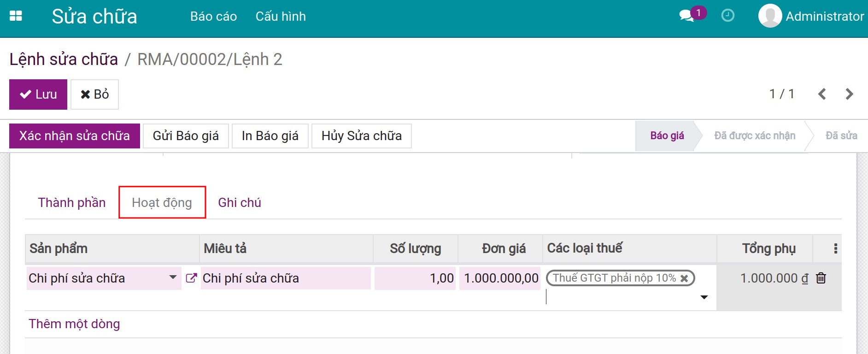
Task: Open the apps grid menu icon
Action: (16, 16)
